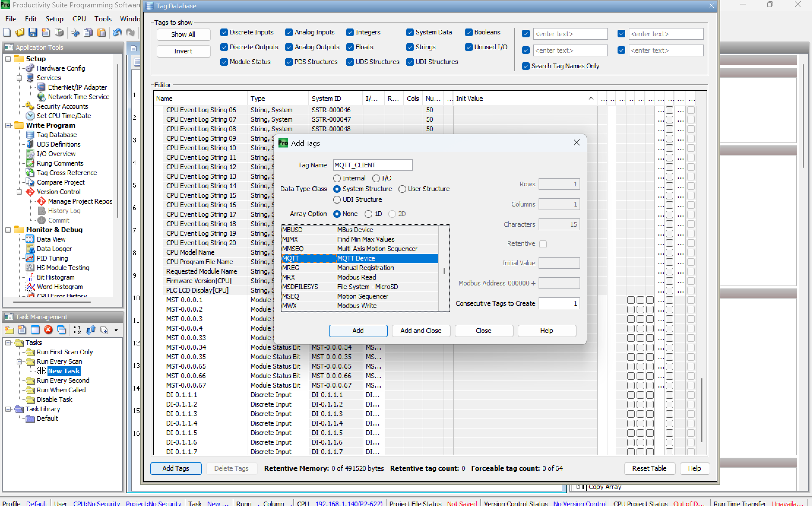
Task: Open Set CPU Time/Date
Action: point(64,115)
